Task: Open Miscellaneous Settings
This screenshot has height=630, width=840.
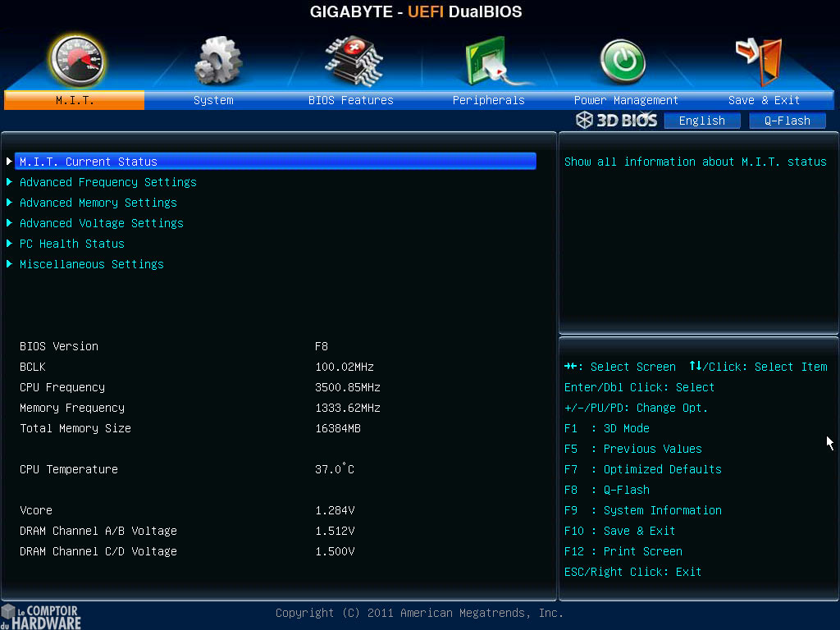Action: click(x=91, y=264)
